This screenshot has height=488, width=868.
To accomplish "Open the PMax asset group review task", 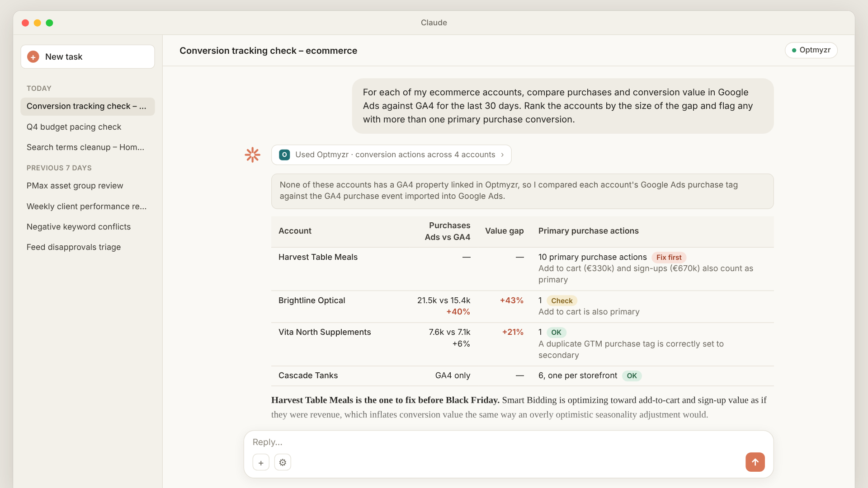I will 88,186.
